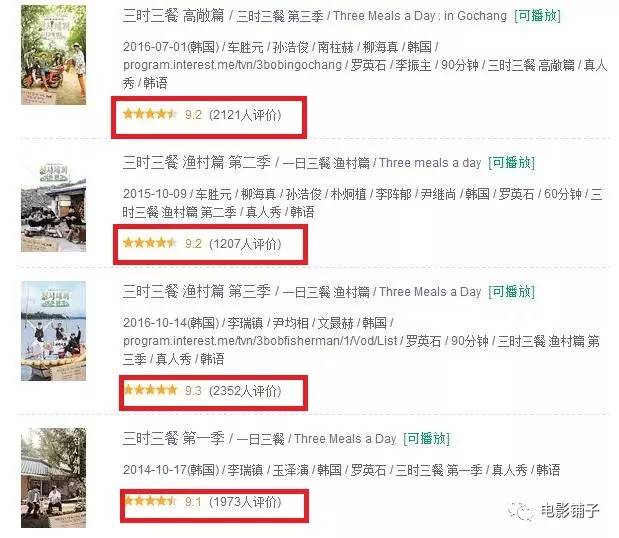619x538 pixels.
Task: Click star rating icons next to 2121人评价
Action: pyautogui.click(x=149, y=114)
